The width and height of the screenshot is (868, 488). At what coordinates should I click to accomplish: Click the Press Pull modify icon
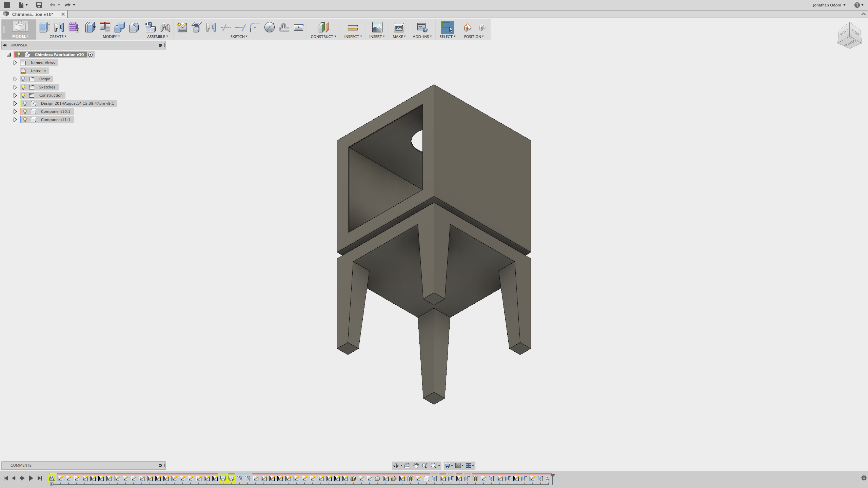[90, 27]
